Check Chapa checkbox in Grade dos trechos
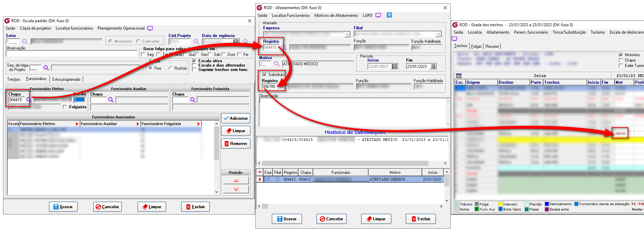The height and width of the screenshot is (232, 644). click(x=621, y=60)
